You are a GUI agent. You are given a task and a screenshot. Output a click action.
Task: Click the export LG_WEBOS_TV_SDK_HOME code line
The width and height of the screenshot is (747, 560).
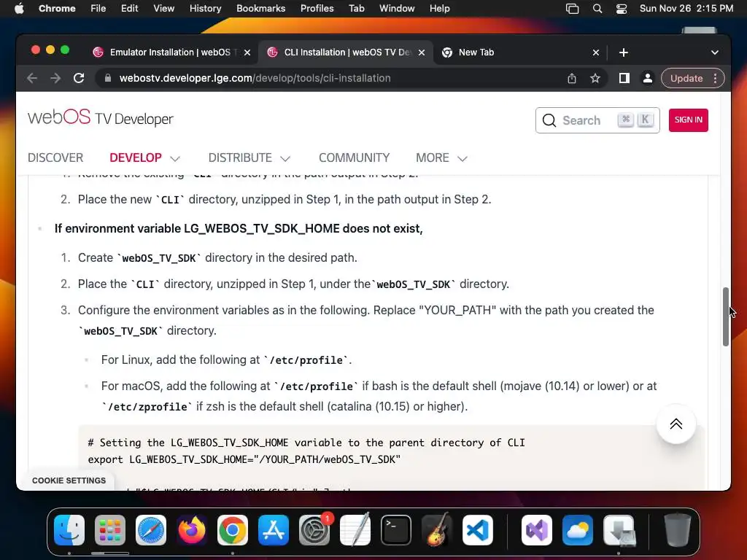pos(244,459)
